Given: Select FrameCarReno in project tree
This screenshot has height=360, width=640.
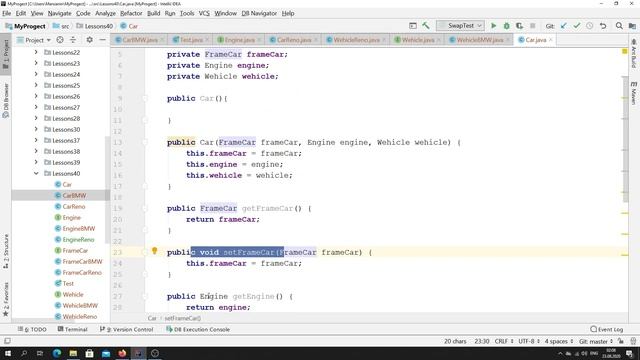Looking at the screenshot, I should [82, 273].
